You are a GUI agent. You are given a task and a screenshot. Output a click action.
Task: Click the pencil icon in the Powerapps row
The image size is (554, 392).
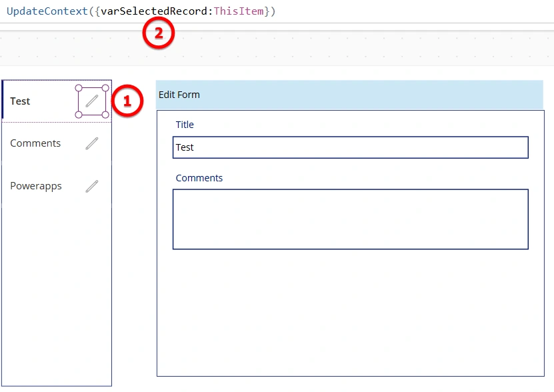(x=92, y=186)
